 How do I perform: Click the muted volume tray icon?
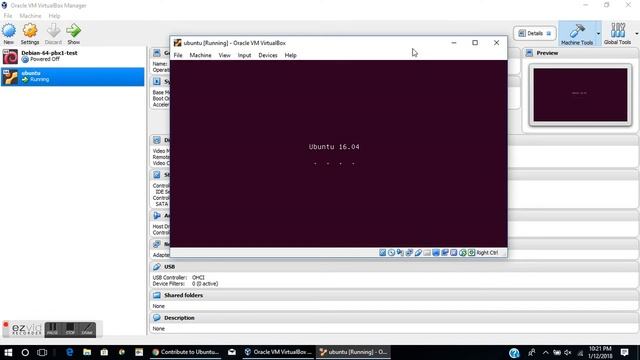[x=568, y=353]
